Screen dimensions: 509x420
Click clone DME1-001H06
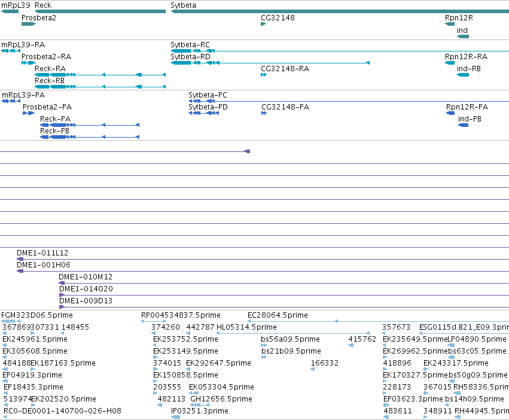pos(44,265)
